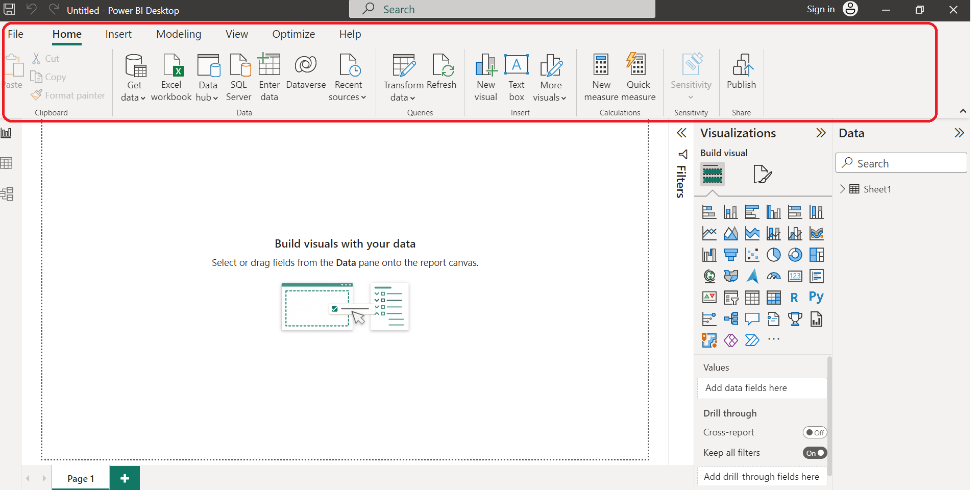Switch to Table view in left sidebar
This screenshot has height=490, width=980.
click(7, 163)
